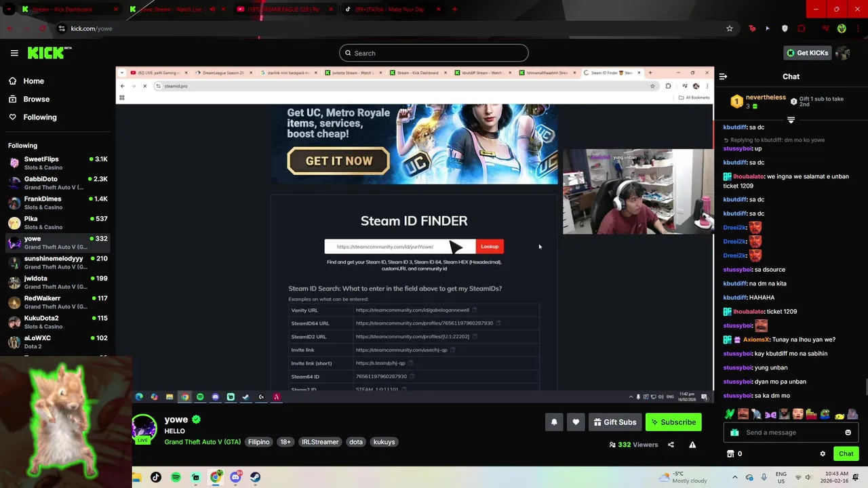The height and width of the screenshot is (488, 868).
Task: Click the taskbar volume speaker icon
Action: point(809,477)
